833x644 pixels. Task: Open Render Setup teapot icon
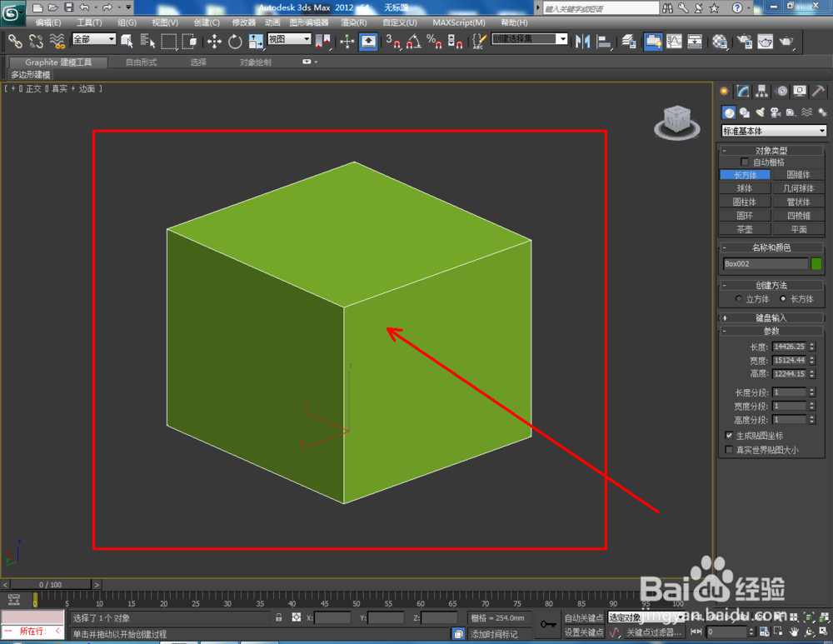click(745, 42)
